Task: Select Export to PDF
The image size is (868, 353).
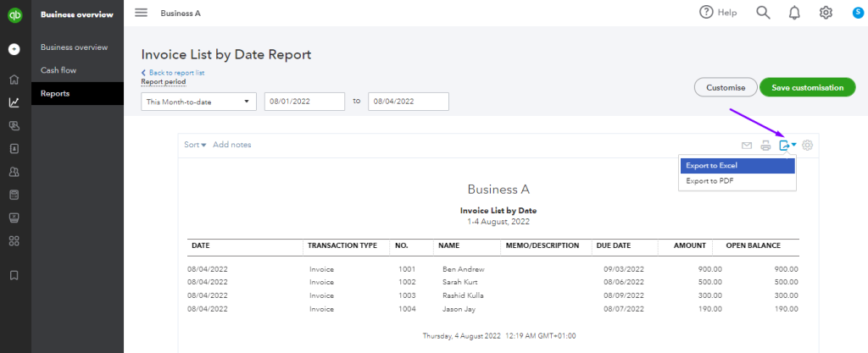Action: pyautogui.click(x=709, y=181)
